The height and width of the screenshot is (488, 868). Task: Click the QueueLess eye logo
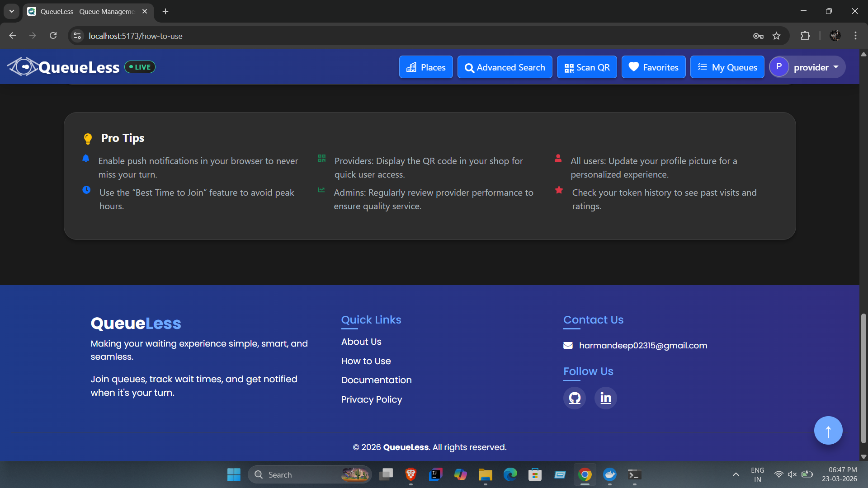(22, 67)
